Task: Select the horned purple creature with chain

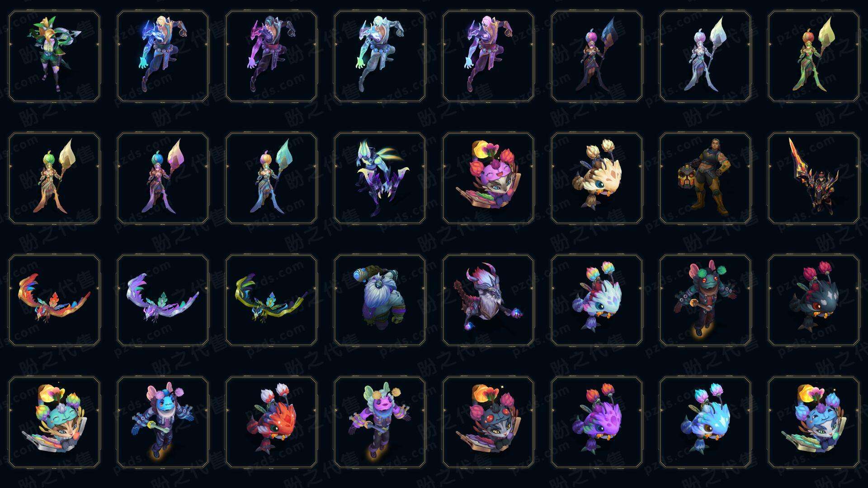Action: point(488,300)
